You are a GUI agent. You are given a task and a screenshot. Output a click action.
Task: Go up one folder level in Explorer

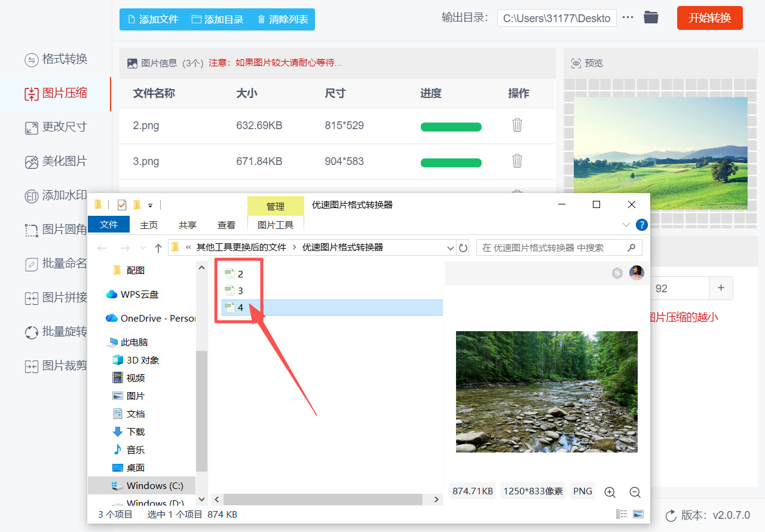point(158,247)
